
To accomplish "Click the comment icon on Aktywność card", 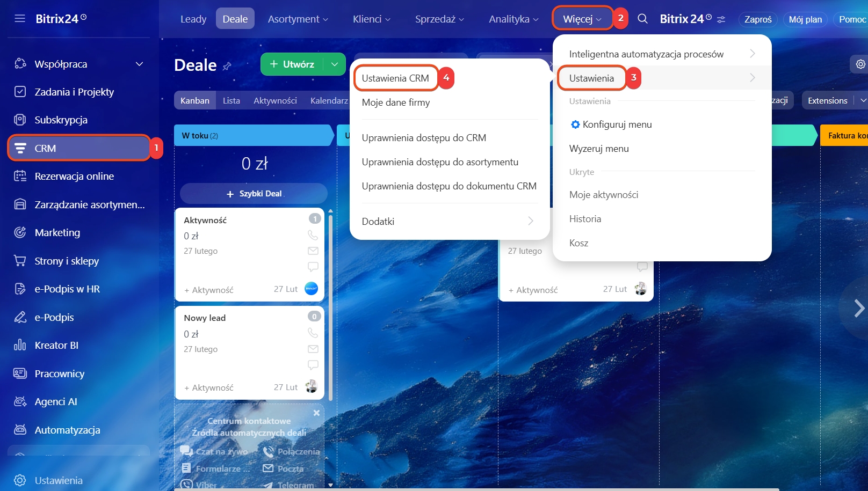I will coord(313,267).
